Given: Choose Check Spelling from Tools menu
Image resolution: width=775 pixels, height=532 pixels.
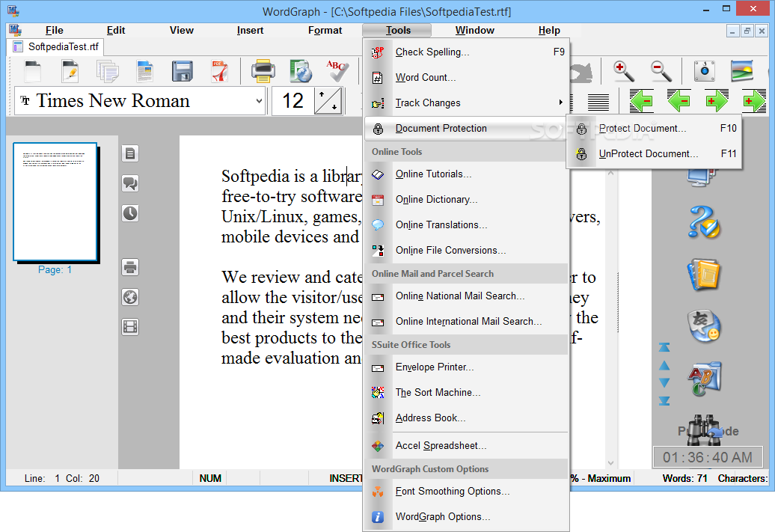Looking at the screenshot, I should click(x=466, y=52).
